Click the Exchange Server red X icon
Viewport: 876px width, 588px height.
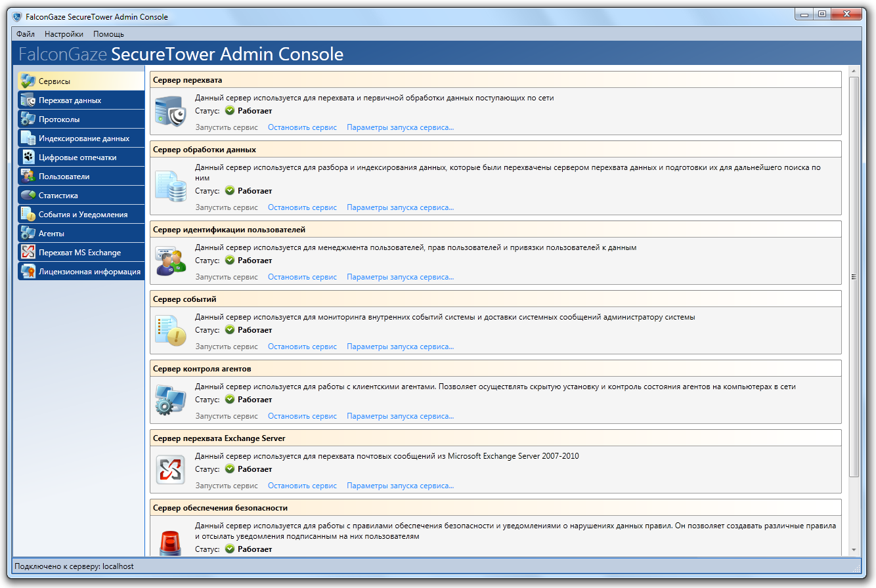coord(171,470)
